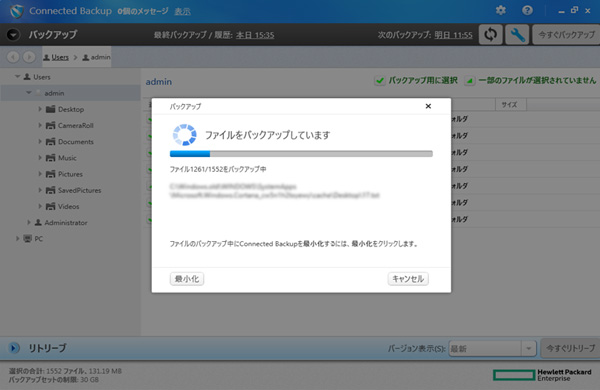
Task: Expand the Administrator tree node
Action: point(29,222)
